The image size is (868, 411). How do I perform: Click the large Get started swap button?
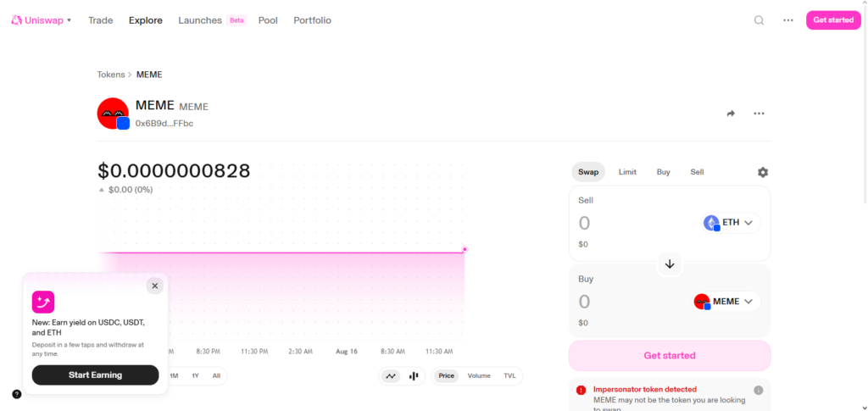click(670, 356)
